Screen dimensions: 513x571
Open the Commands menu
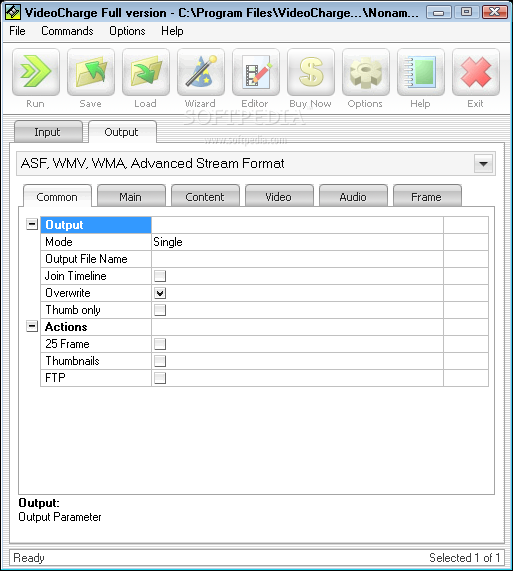(x=67, y=31)
